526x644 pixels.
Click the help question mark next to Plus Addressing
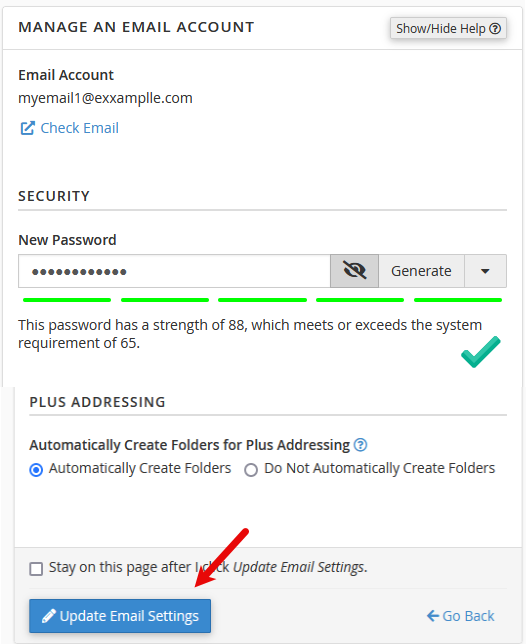click(361, 445)
